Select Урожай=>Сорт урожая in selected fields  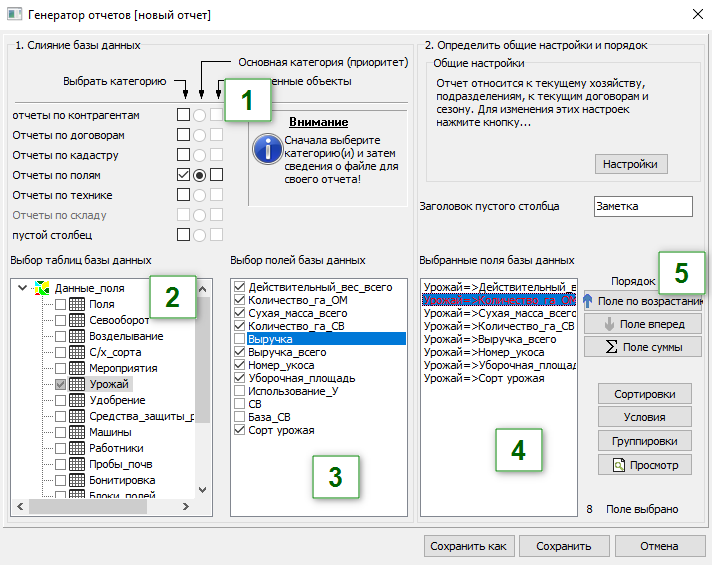(484, 378)
